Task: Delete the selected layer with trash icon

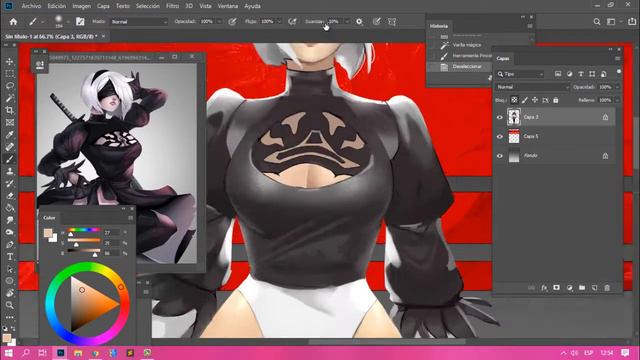Action: pyautogui.click(x=607, y=288)
